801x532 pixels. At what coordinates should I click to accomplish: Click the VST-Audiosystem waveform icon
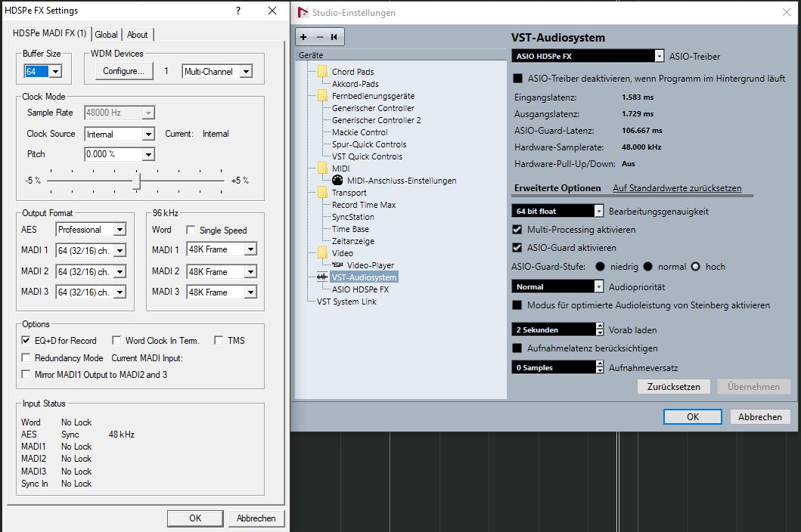coord(323,277)
